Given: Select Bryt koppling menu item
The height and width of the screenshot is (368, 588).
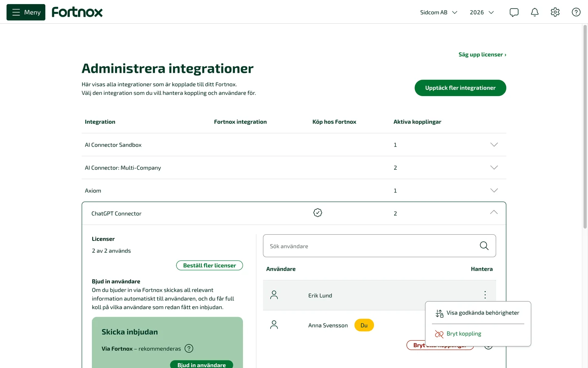Looking at the screenshot, I should 478,334.
